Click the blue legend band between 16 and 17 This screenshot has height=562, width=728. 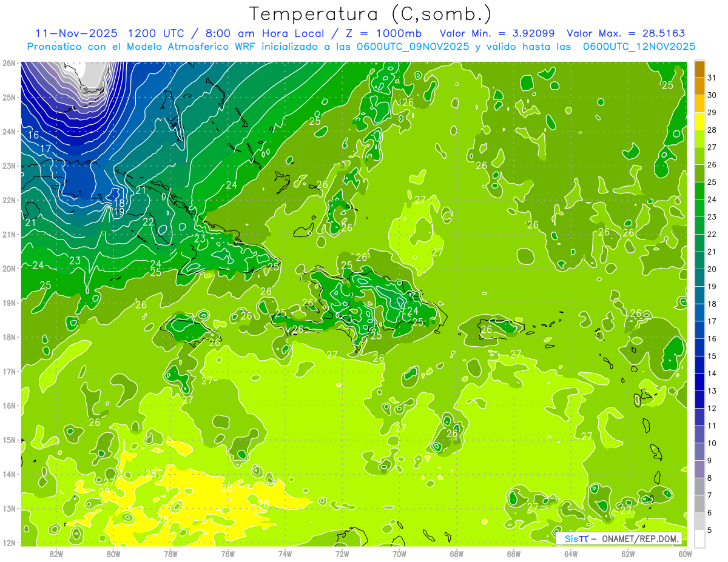[x=699, y=330]
